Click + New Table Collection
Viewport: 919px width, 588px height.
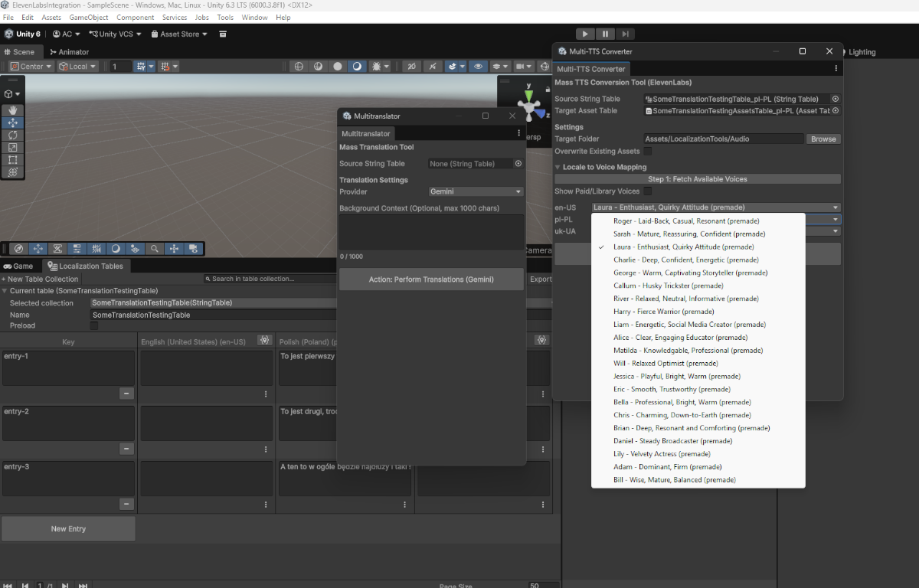coord(40,279)
